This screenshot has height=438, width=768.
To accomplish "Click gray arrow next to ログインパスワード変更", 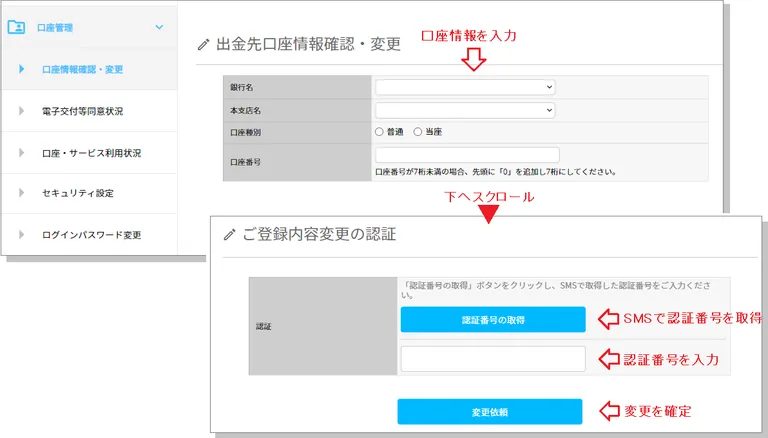I will [22, 235].
